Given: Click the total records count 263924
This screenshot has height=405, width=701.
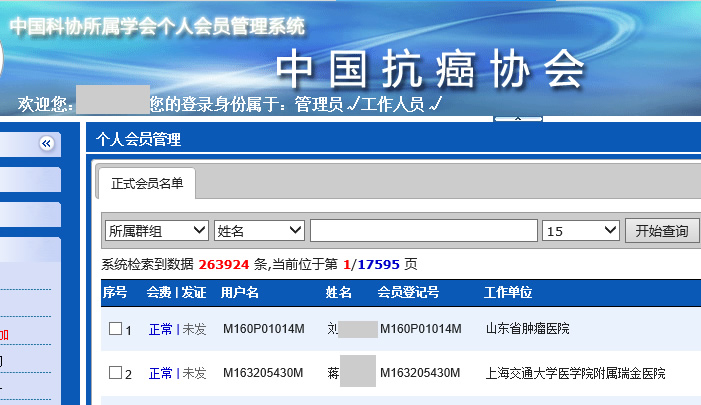Looking at the screenshot, I should (x=224, y=265).
